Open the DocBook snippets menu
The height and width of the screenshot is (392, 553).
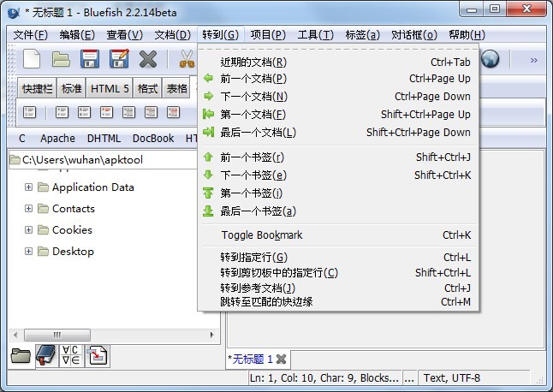point(153,138)
